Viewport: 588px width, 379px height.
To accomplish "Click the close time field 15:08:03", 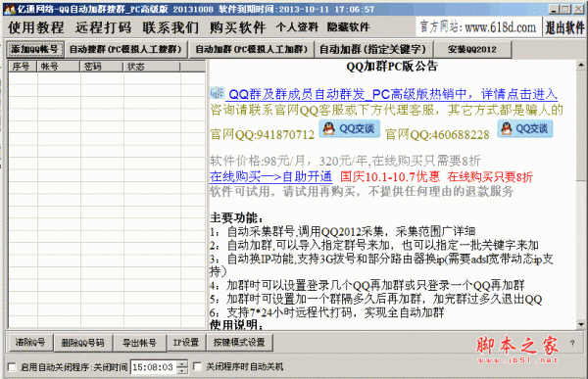I will (153, 367).
